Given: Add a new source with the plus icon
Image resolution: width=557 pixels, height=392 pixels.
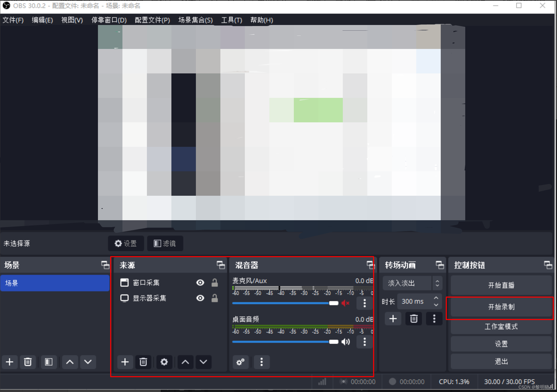Looking at the screenshot, I should 125,362.
